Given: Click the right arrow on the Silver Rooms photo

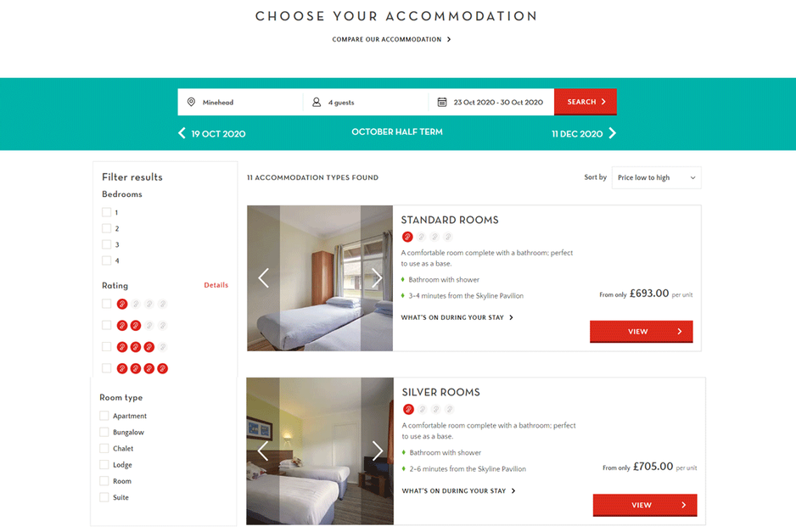Looking at the screenshot, I should coord(378,451).
